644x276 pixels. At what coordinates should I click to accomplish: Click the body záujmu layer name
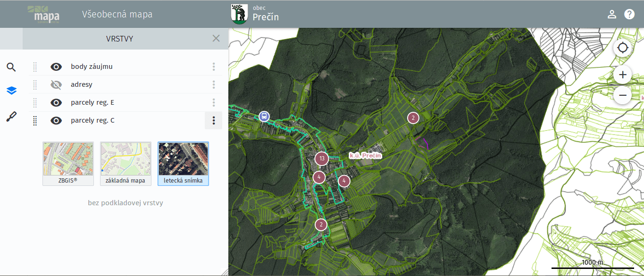click(x=92, y=67)
